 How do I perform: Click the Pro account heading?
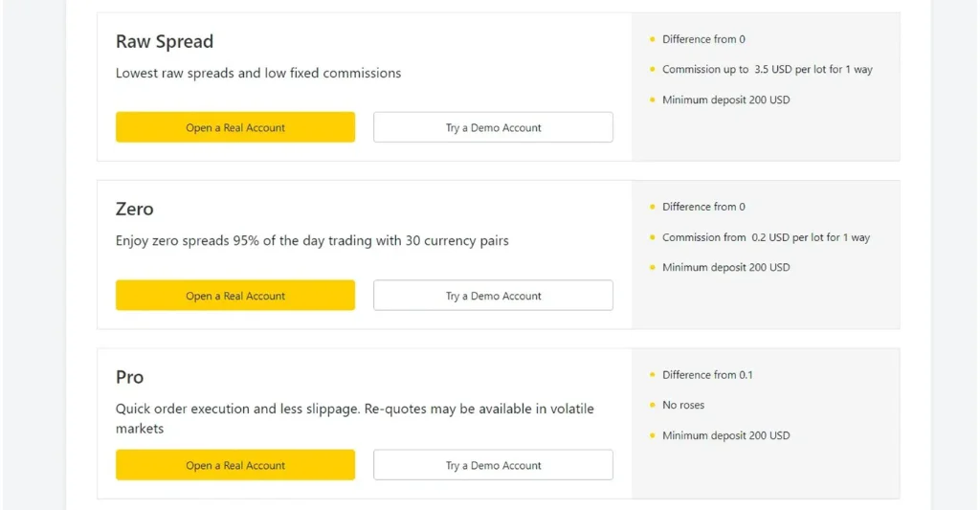click(130, 377)
